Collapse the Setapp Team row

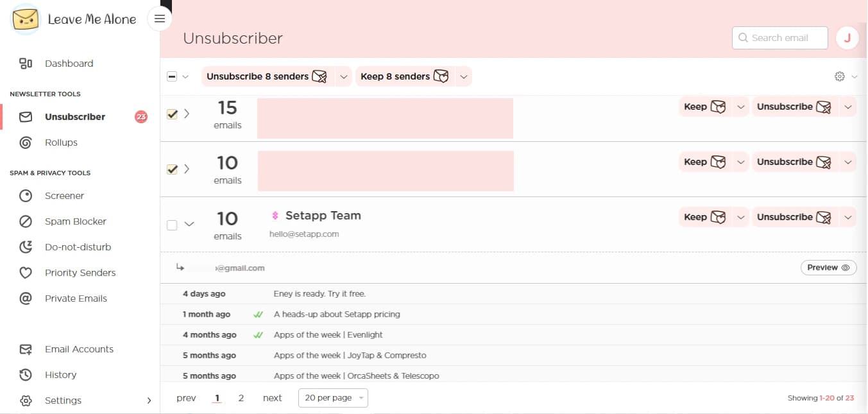(x=189, y=225)
